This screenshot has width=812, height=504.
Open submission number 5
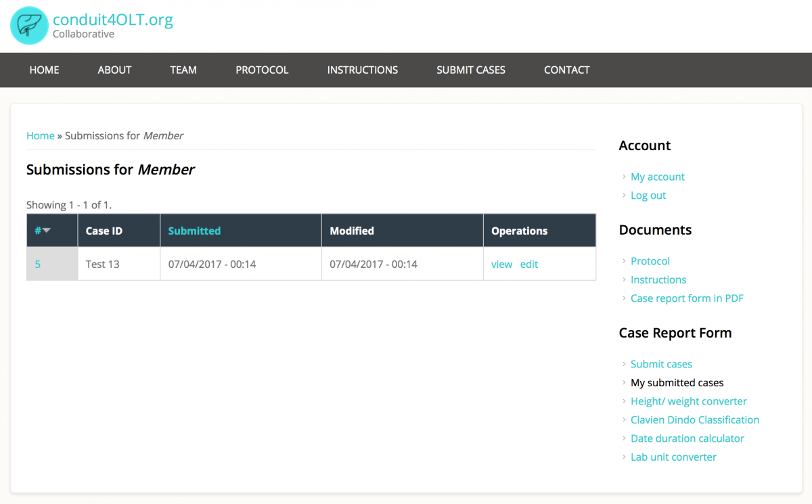click(37, 264)
